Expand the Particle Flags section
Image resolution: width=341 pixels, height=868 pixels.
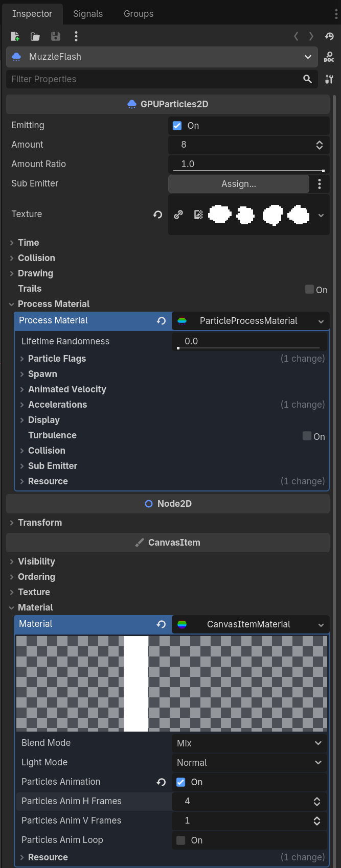point(57,359)
